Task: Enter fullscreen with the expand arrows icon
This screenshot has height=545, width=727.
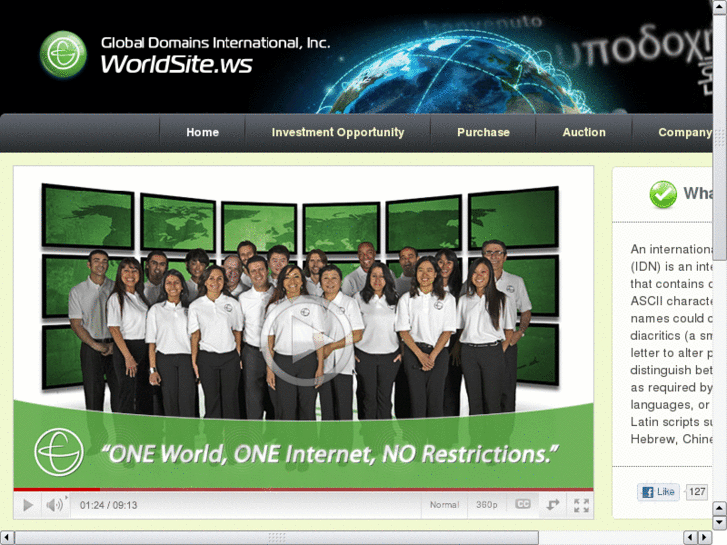Action: [x=581, y=505]
